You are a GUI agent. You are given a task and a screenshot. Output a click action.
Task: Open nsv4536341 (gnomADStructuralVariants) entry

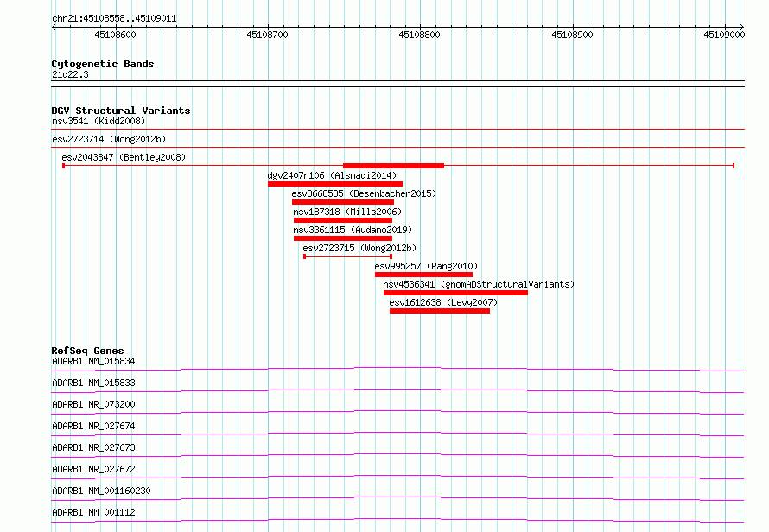478,284
